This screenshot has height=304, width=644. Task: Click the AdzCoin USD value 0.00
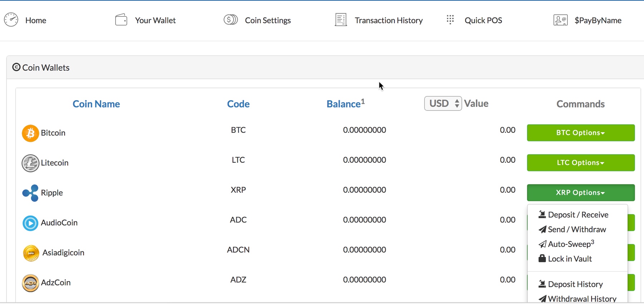pos(508,279)
